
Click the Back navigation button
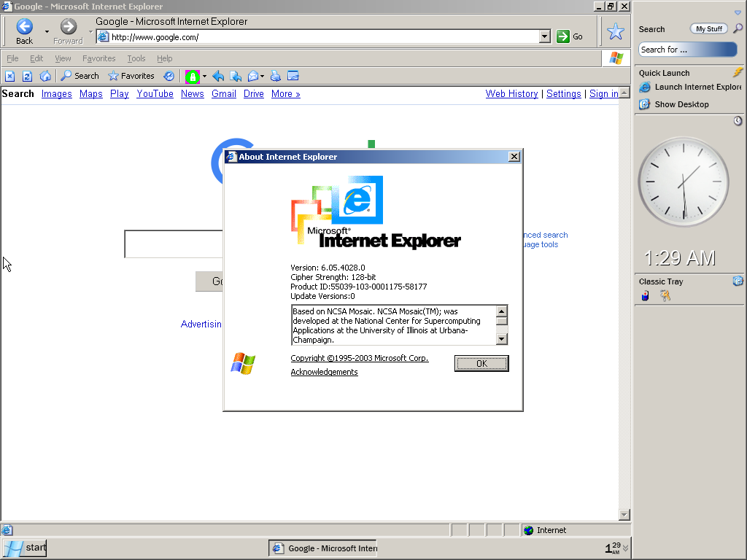24,31
